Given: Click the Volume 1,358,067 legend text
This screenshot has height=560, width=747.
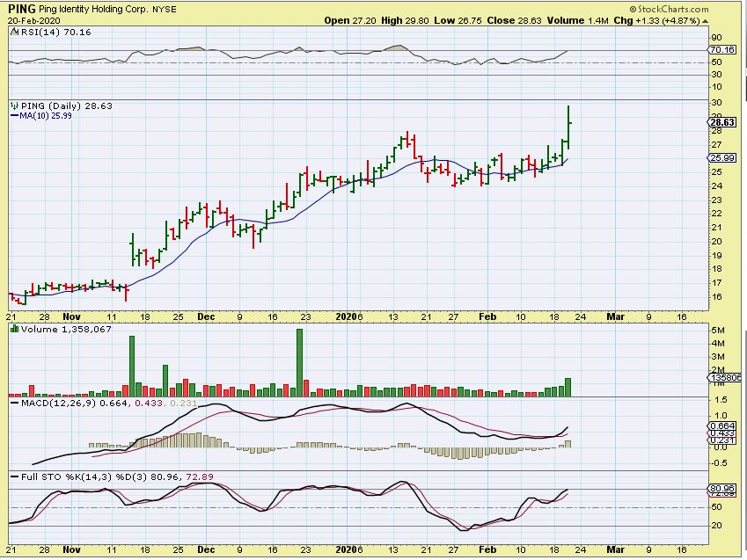Looking at the screenshot, I should pyautogui.click(x=66, y=329).
